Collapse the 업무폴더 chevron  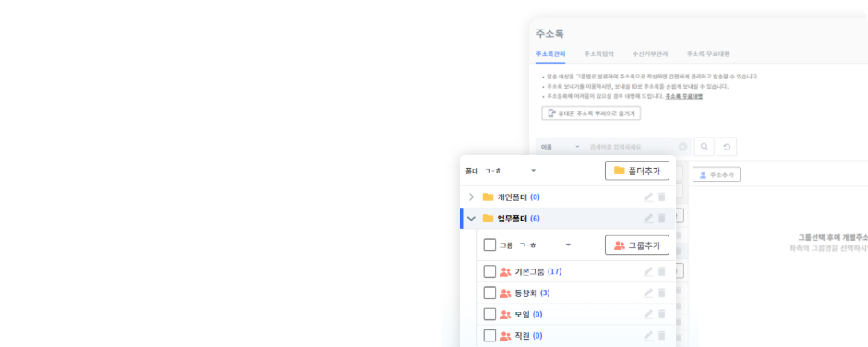tap(471, 219)
